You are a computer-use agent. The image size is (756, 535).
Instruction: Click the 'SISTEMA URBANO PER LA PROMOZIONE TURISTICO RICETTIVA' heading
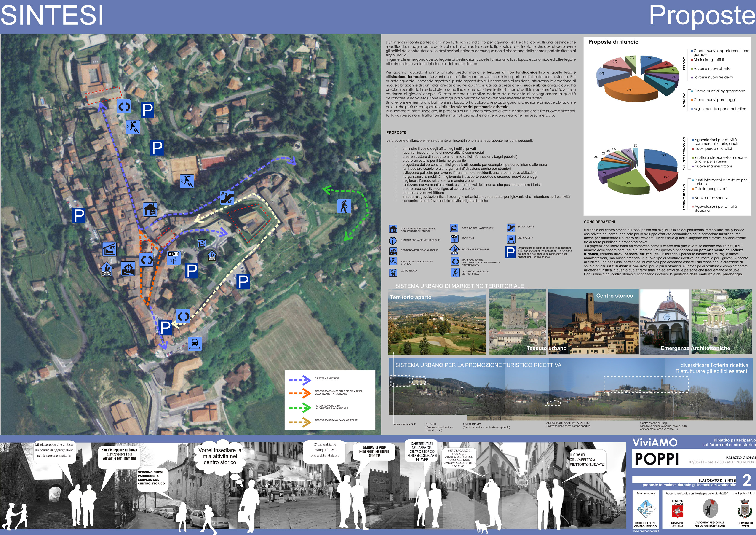pos(478,365)
